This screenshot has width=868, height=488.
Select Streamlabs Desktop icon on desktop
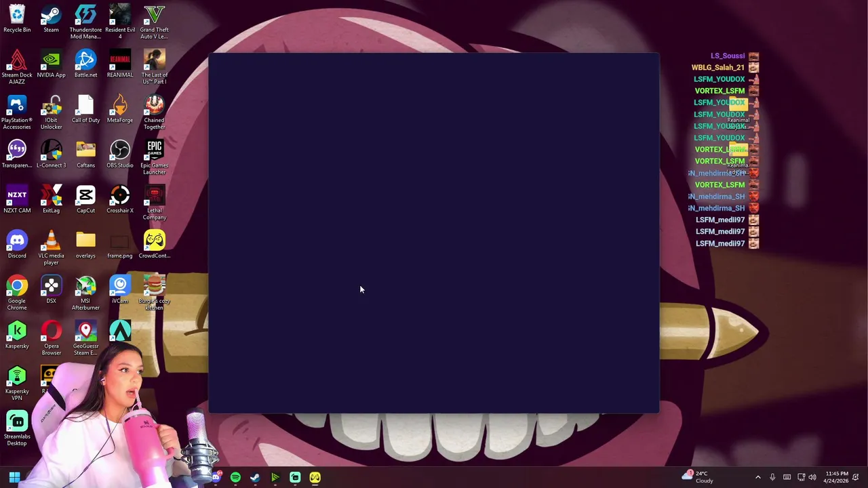pos(17,429)
